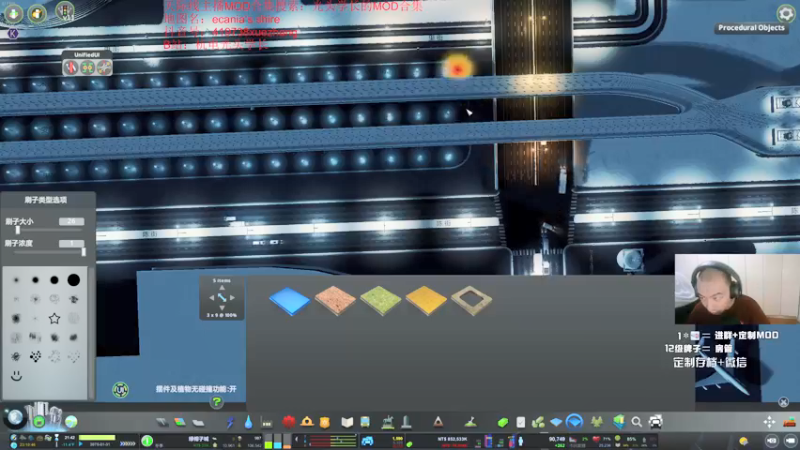This screenshot has height=450, width=800.
Task: Open the Healthcare red icon
Action: click(289, 421)
